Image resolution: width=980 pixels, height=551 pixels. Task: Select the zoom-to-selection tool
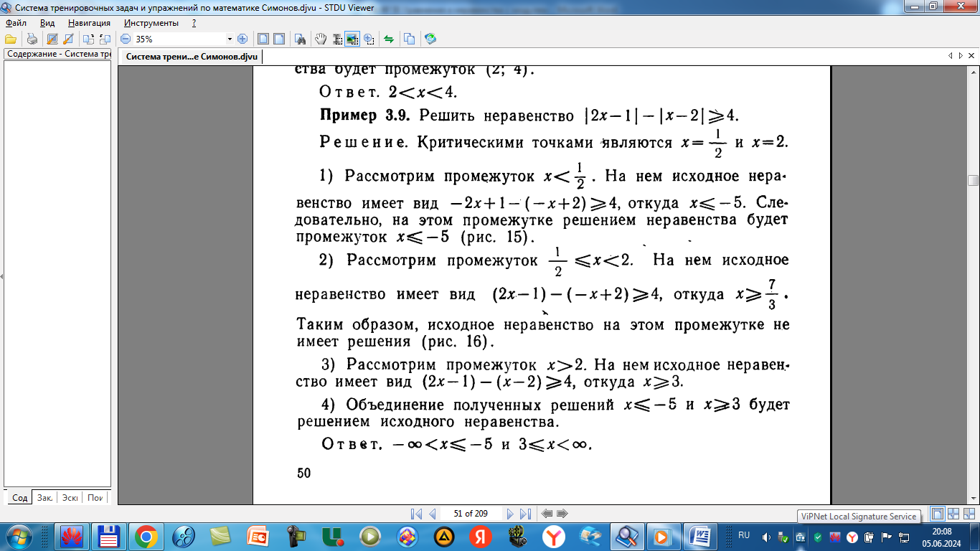(369, 39)
